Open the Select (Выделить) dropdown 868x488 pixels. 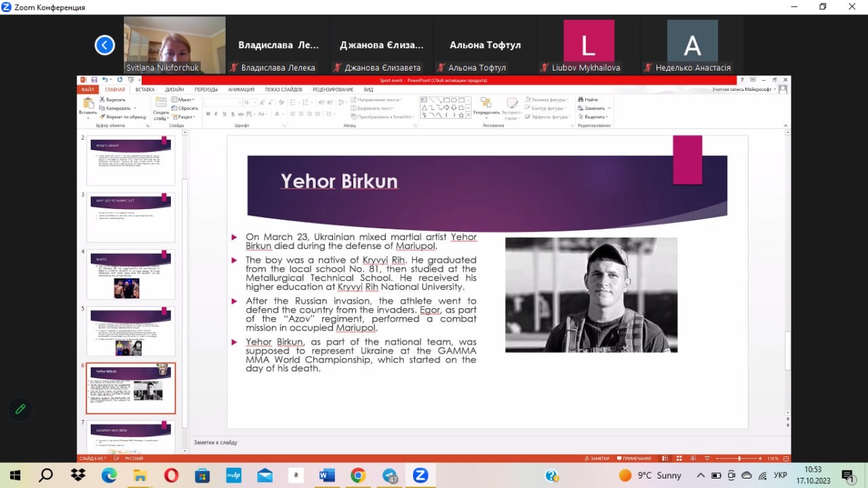pos(594,117)
